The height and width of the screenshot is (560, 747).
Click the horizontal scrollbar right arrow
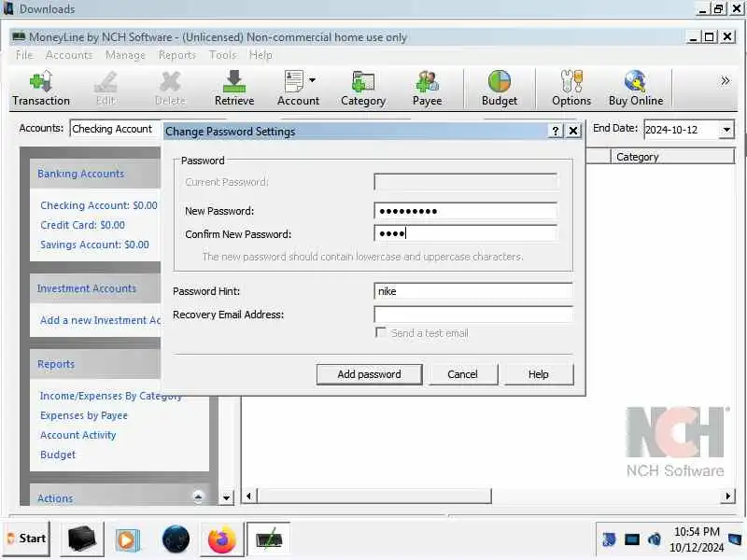727,497
